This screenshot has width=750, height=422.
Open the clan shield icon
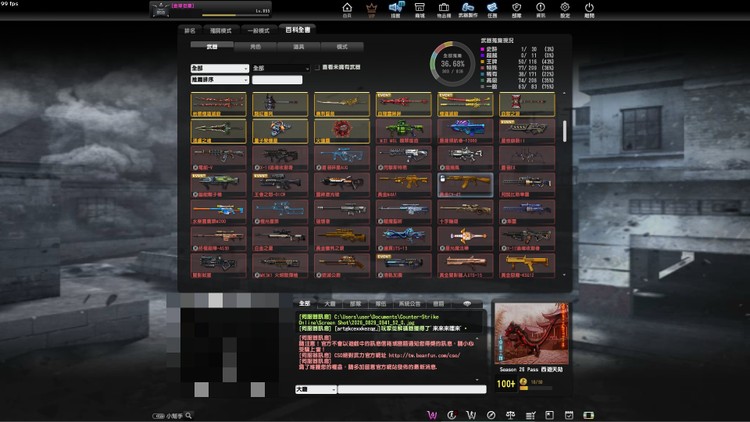point(517,7)
